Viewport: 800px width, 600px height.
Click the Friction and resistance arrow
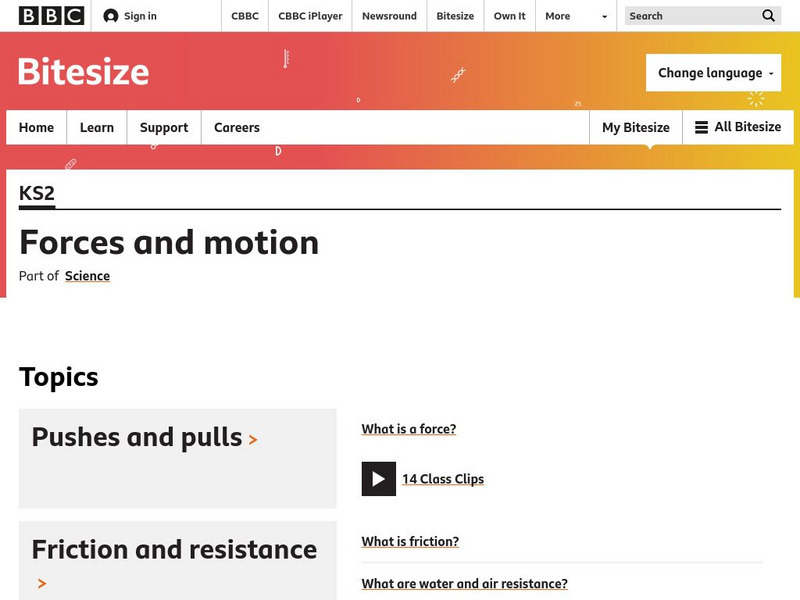click(41, 583)
